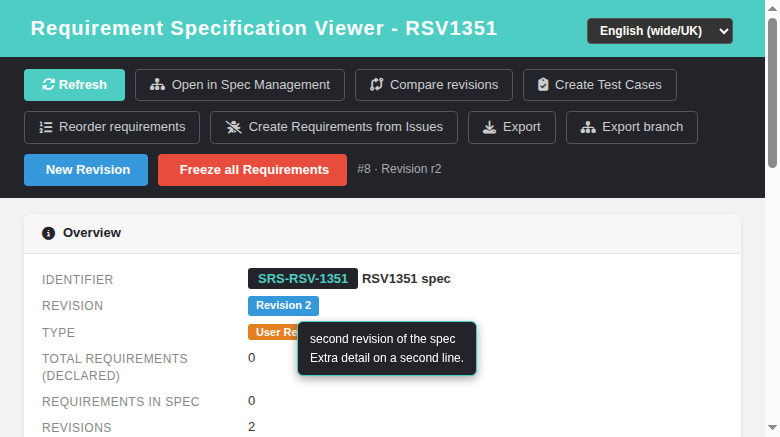Click the page scroll-up arrow
Viewport: 780px width, 437px height.
(773, 8)
